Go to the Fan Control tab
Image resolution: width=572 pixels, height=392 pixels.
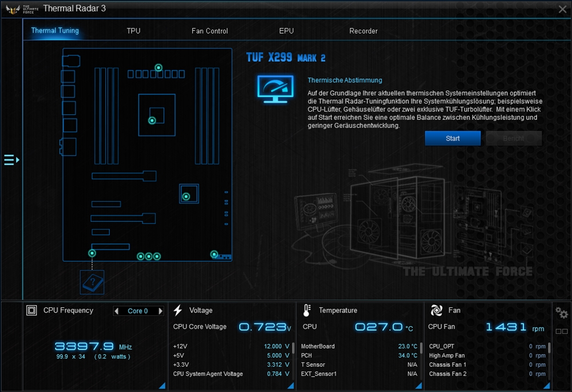(x=210, y=31)
